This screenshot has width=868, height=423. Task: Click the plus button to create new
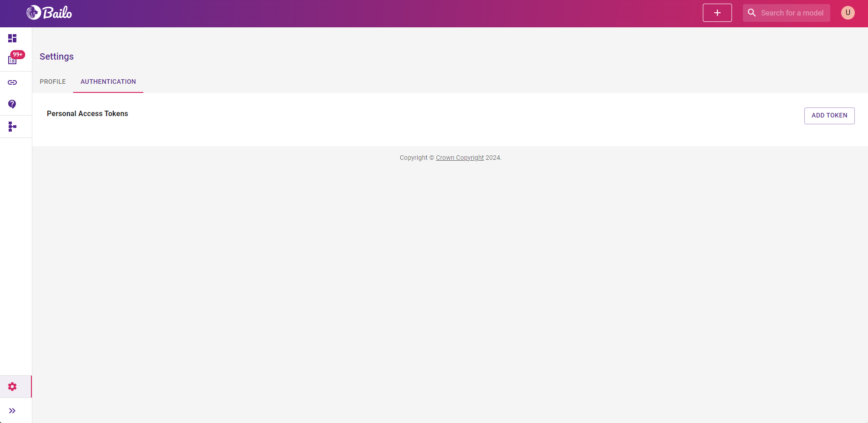[717, 13]
